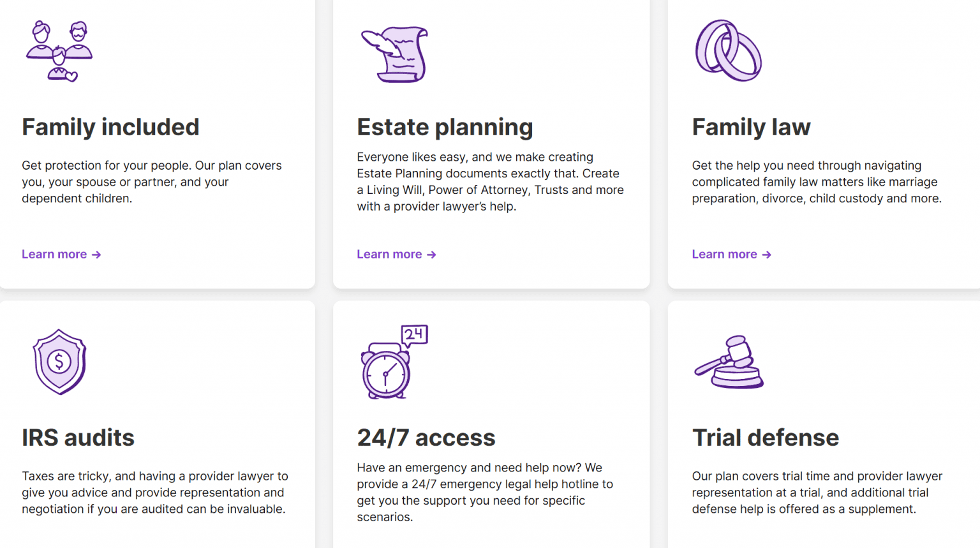The width and height of the screenshot is (980, 548).
Task: Open Learn more under Family included
Action: coord(55,254)
